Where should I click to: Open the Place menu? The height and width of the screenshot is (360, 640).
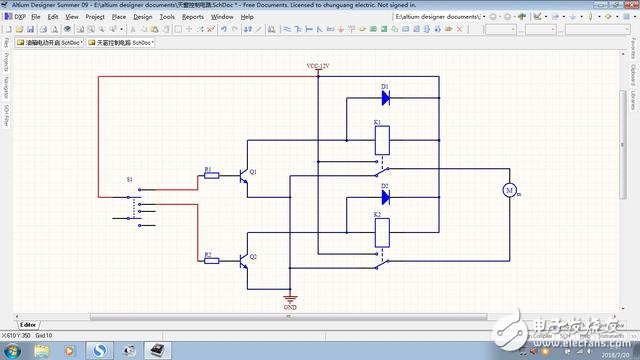(x=119, y=17)
